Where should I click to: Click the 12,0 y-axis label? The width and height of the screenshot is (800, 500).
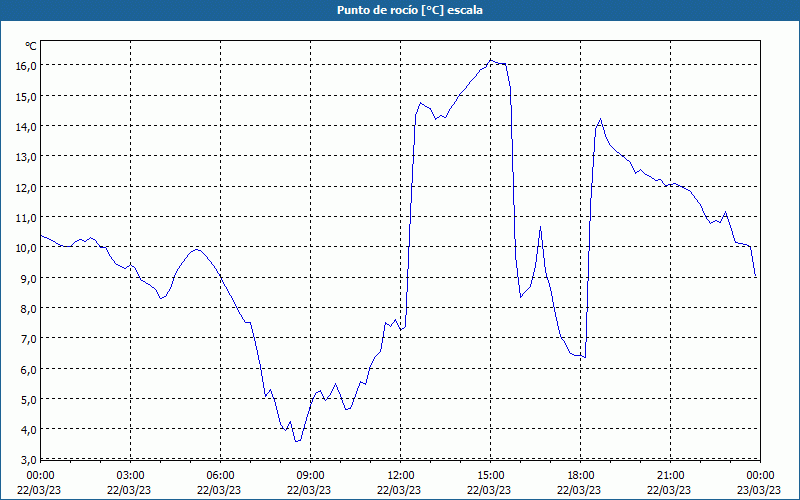(x=27, y=187)
